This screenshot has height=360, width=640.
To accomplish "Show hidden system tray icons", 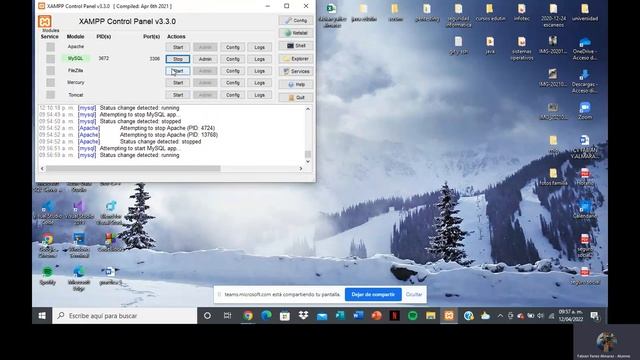I will coord(500,316).
